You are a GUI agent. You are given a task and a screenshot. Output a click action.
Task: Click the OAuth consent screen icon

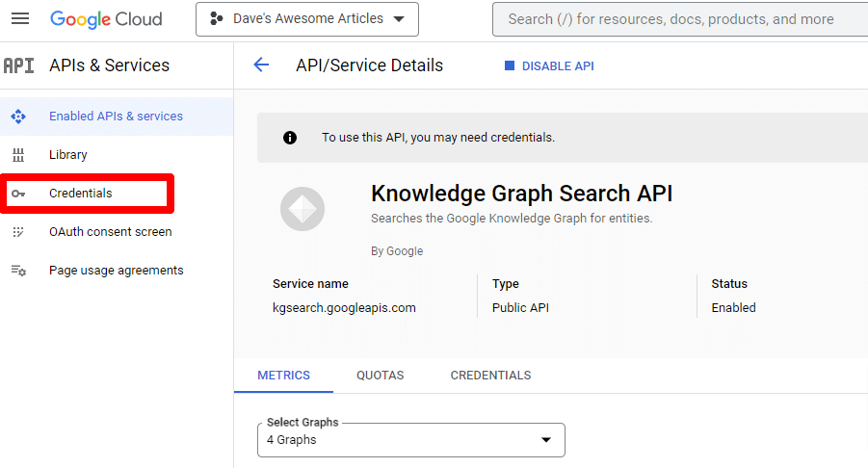(x=18, y=232)
